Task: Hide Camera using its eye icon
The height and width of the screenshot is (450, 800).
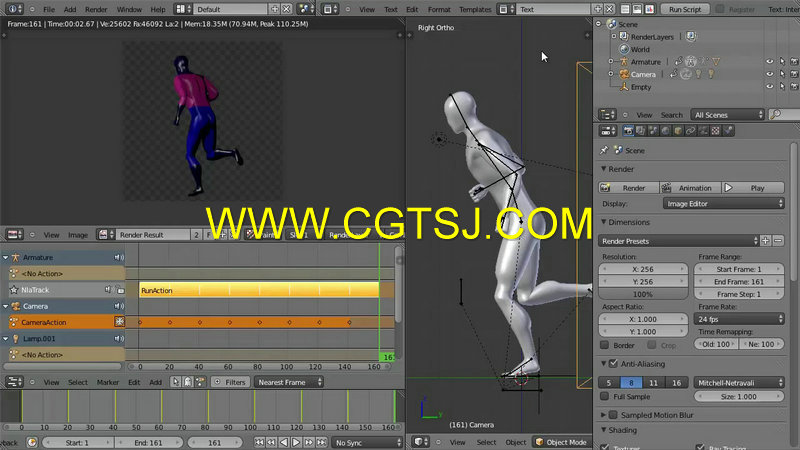Action: point(769,74)
